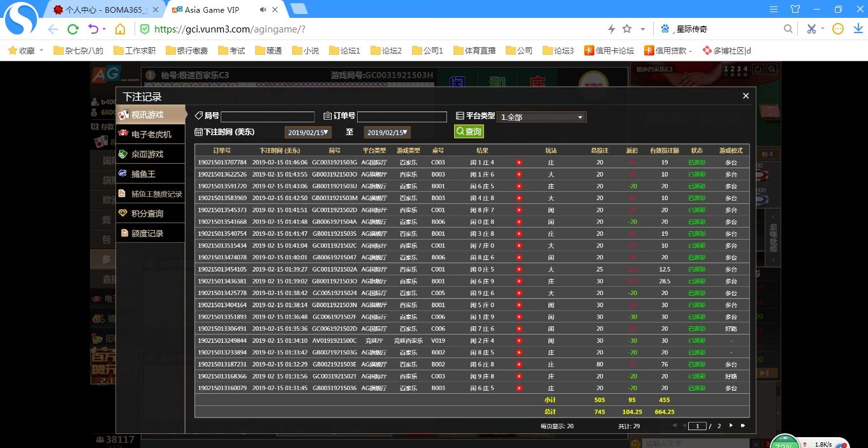This screenshot has height=448, width=868.
Task: Click the page number box showing 1
Action: click(x=697, y=426)
